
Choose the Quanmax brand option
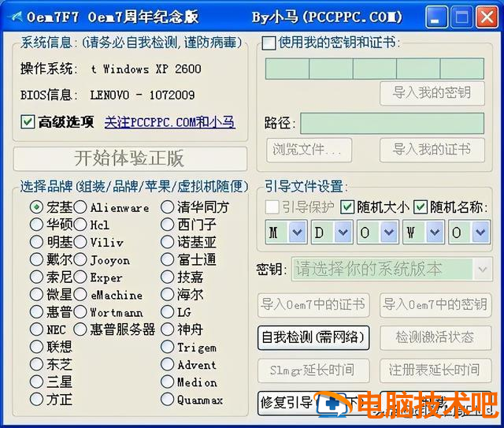(168, 399)
